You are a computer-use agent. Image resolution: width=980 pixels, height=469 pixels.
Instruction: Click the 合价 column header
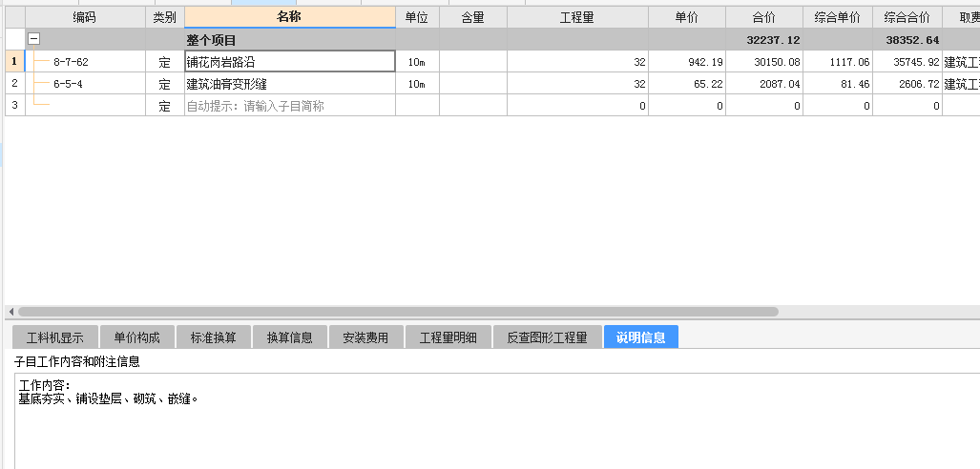[x=764, y=17]
